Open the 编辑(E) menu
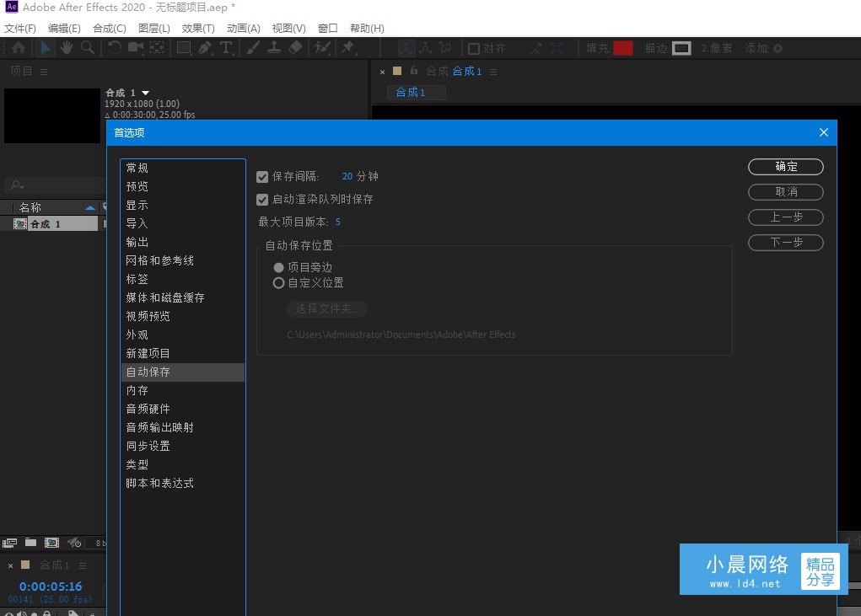The image size is (861, 616). (64, 29)
